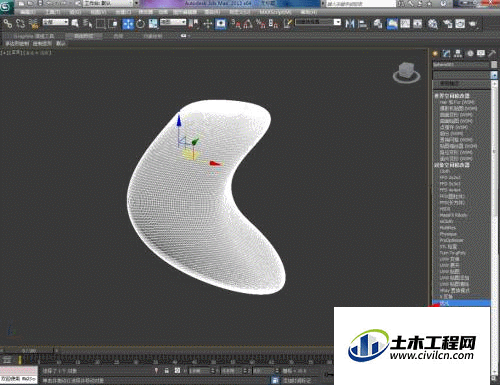Click the Unlink Selection tool icon

point(21,24)
